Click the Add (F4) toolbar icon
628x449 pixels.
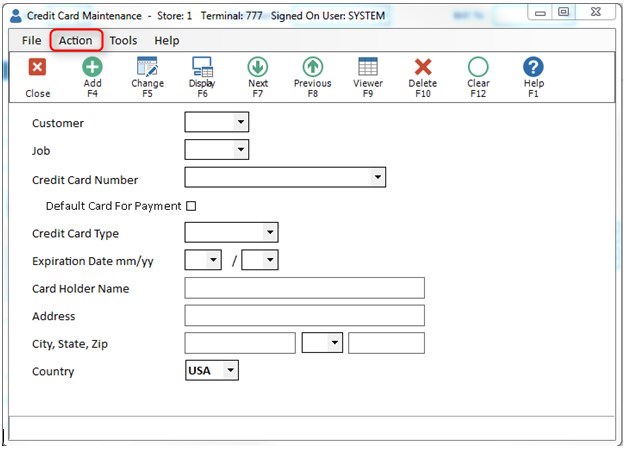point(92,68)
